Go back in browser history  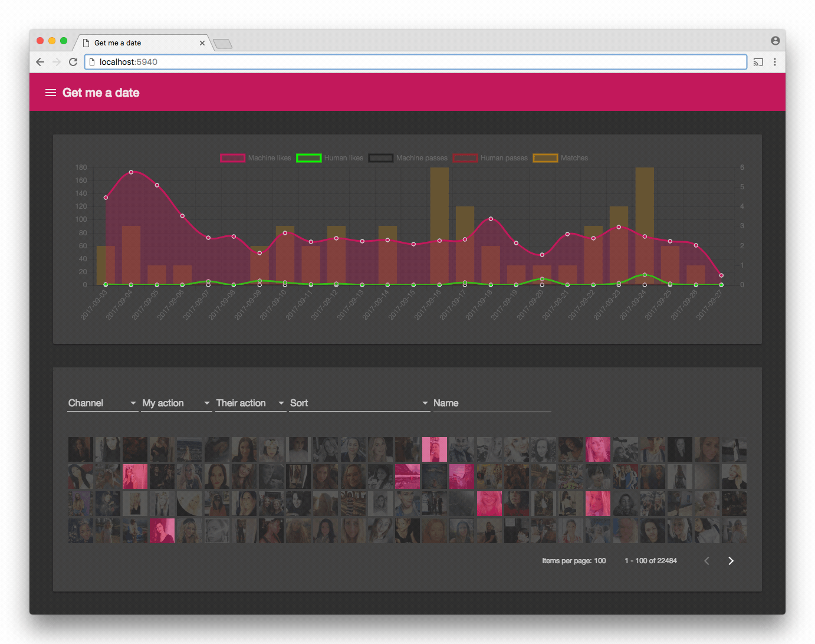point(40,62)
